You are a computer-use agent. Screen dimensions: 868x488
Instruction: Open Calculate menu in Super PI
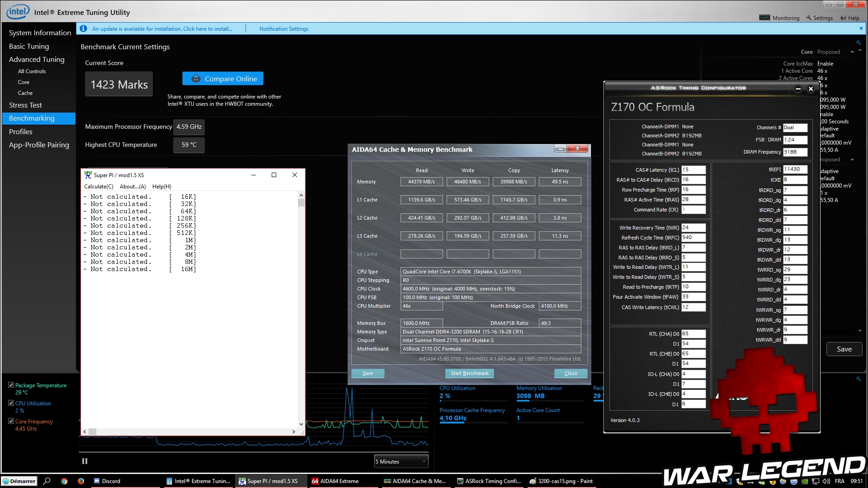point(99,186)
